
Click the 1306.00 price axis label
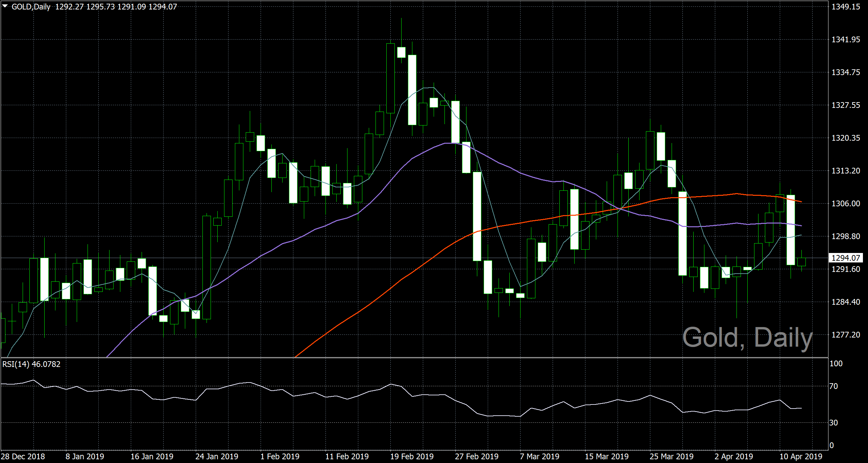pyautogui.click(x=846, y=204)
